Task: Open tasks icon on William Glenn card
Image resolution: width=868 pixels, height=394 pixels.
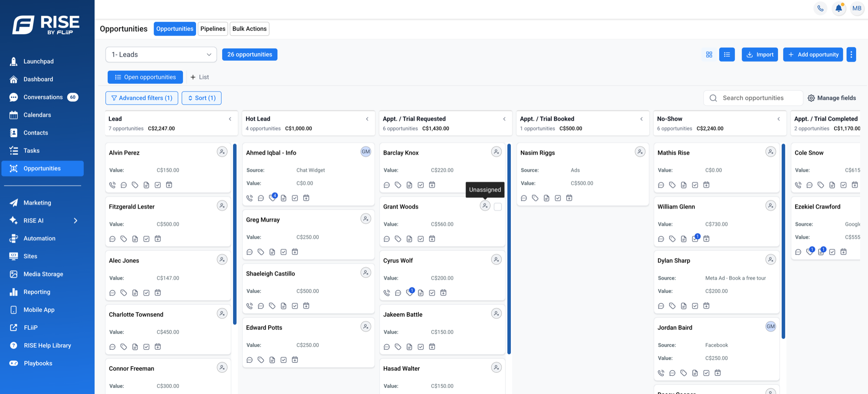Action: tap(695, 239)
